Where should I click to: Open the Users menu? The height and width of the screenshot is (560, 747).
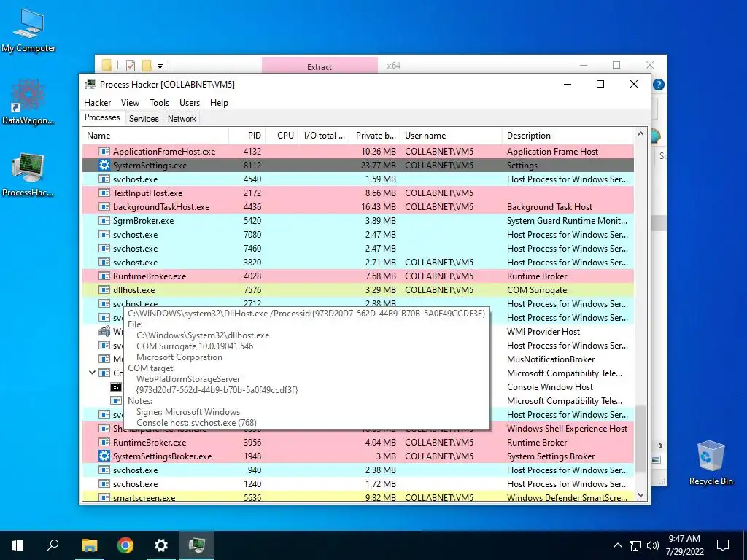coord(190,102)
